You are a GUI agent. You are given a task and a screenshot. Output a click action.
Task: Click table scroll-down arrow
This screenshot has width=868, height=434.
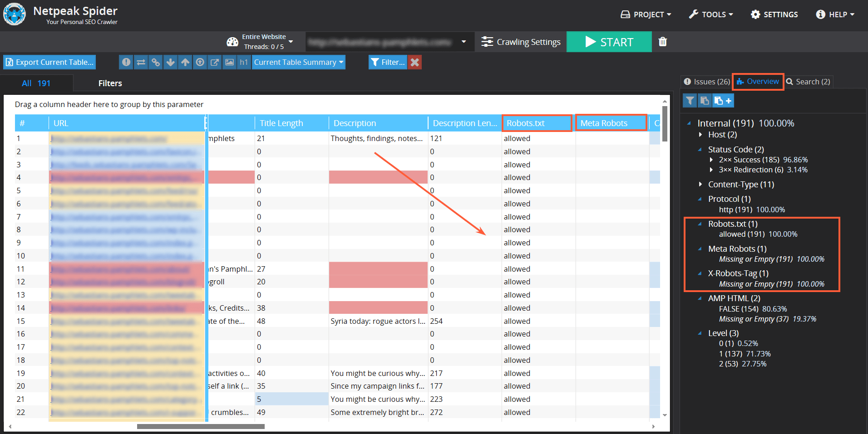(665, 415)
